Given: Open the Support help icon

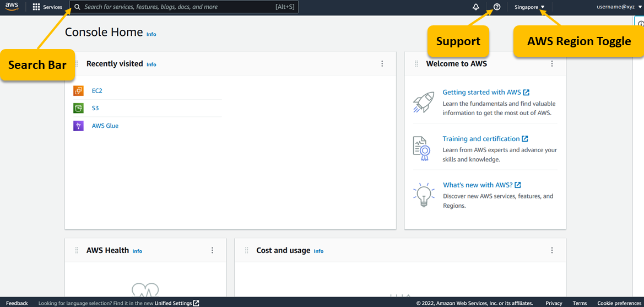Looking at the screenshot, I should [x=497, y=7].
